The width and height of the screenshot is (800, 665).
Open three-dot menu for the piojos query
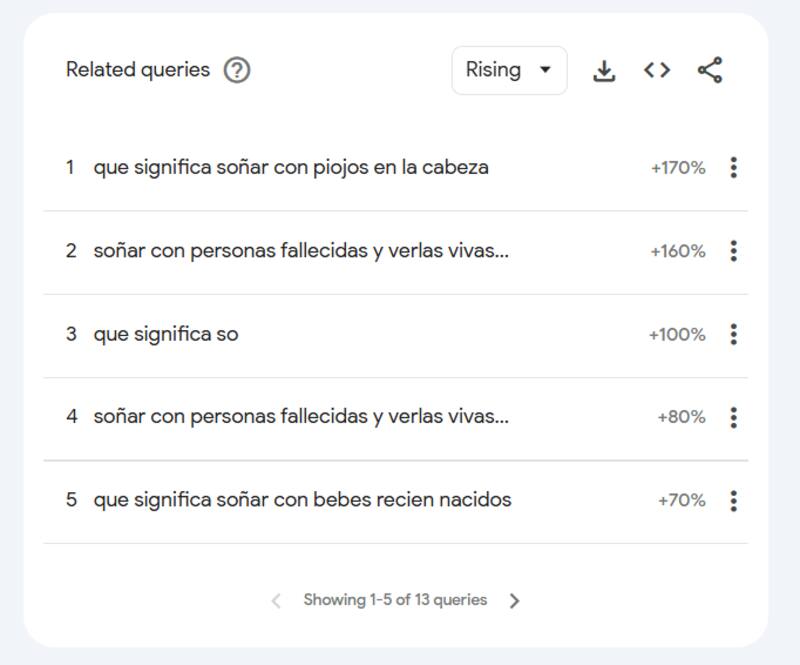click(x=733, y=168)
